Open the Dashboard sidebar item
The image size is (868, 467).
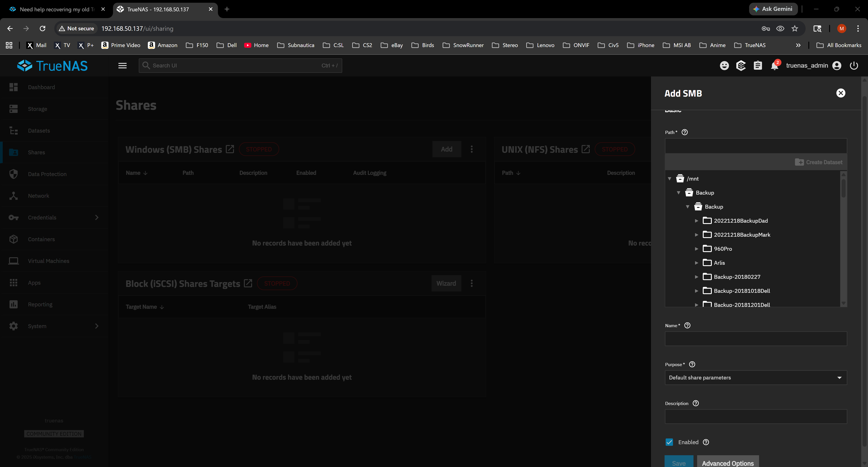coord(54,87)
